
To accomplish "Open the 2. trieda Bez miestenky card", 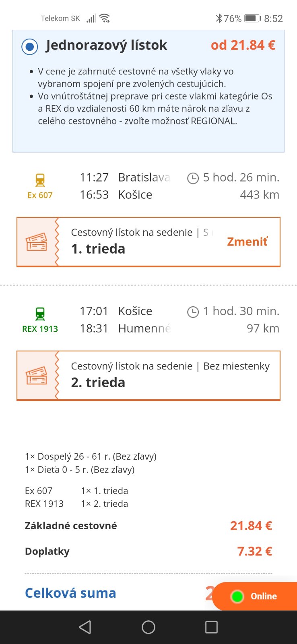I will click(169, 376).
